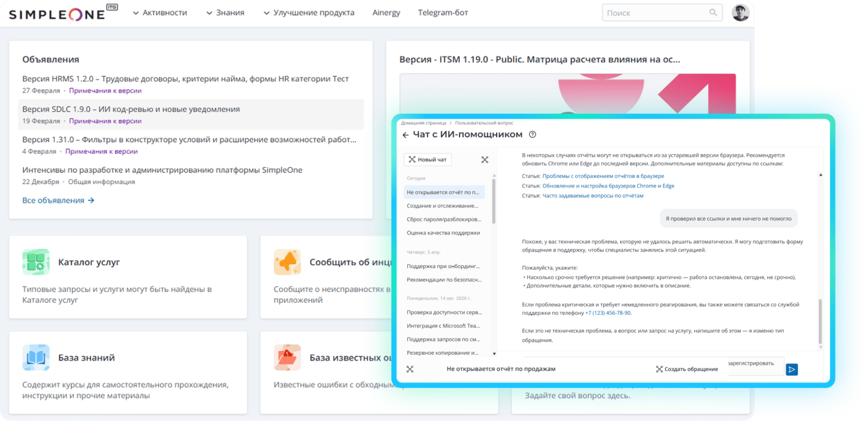
Task: Select the chat Поддержка запросов по см...
Action: tap(444, 339)
